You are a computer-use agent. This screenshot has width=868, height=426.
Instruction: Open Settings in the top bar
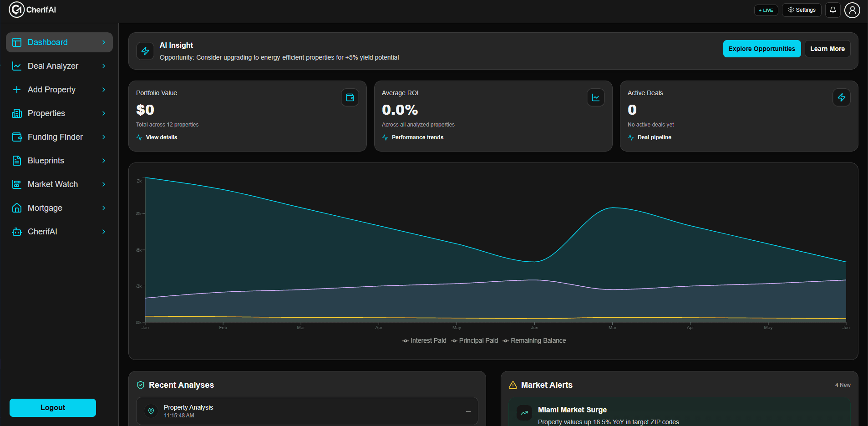(802, 10)
